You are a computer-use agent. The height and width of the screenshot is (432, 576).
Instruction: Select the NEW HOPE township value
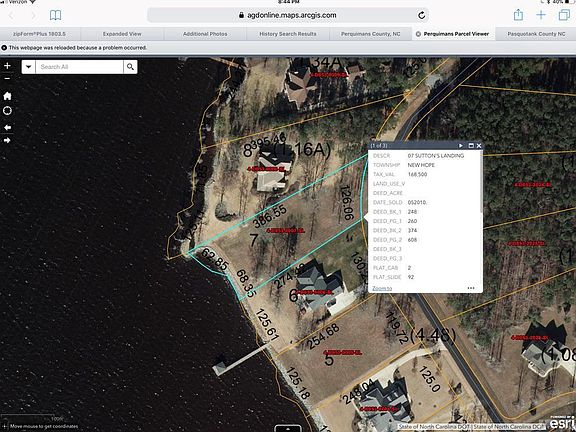pyautogui.click(x=421, y=165)
